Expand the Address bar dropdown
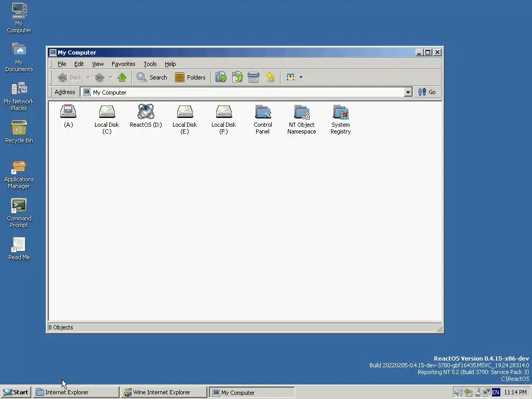 [408, 92]
